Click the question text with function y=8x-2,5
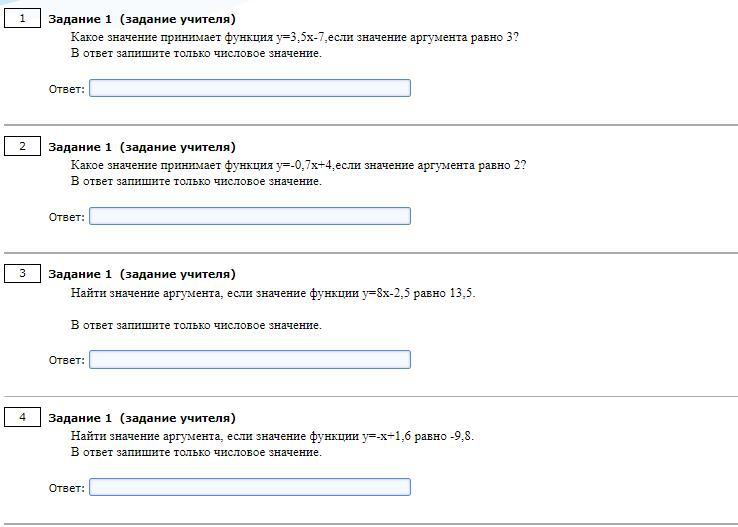This screenshot has height=527, width=738. tap(272, 293)
